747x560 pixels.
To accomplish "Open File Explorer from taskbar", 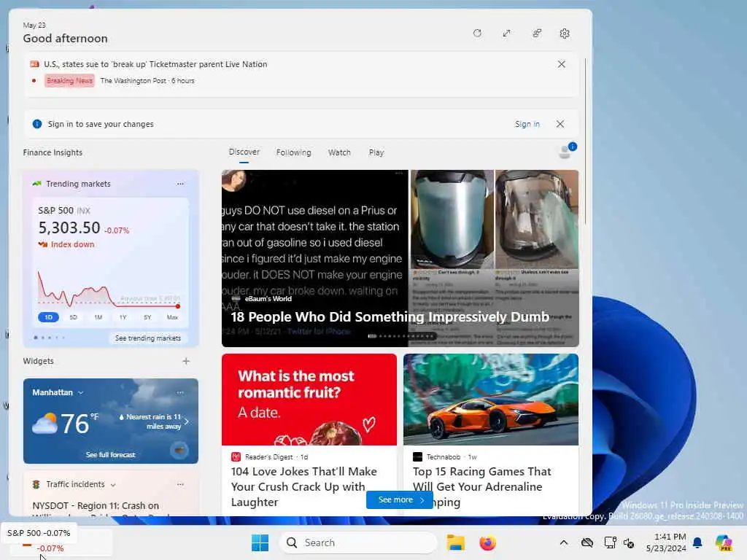I will tap(455, 542).
